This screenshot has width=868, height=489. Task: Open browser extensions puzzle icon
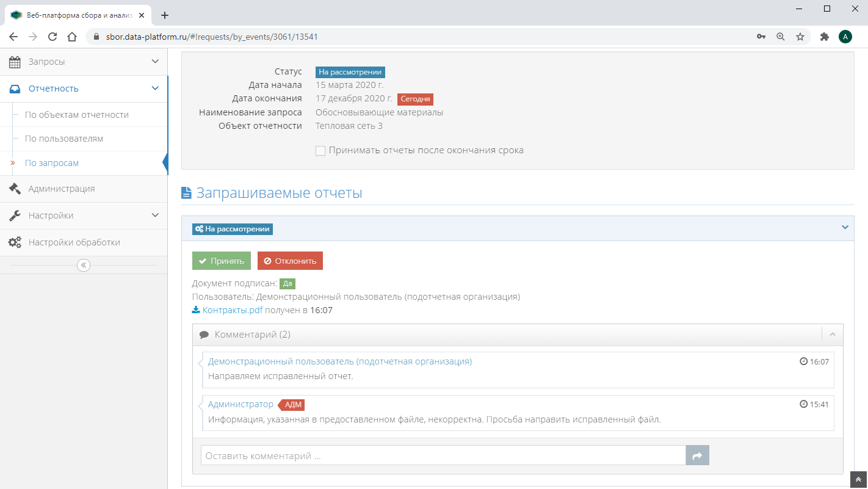click(825, 37)
